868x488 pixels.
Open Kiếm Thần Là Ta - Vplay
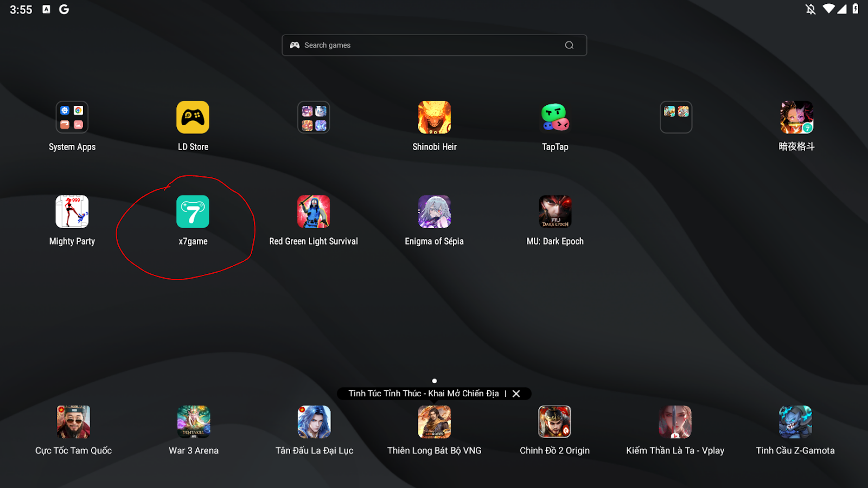click(x=675, y=422)
